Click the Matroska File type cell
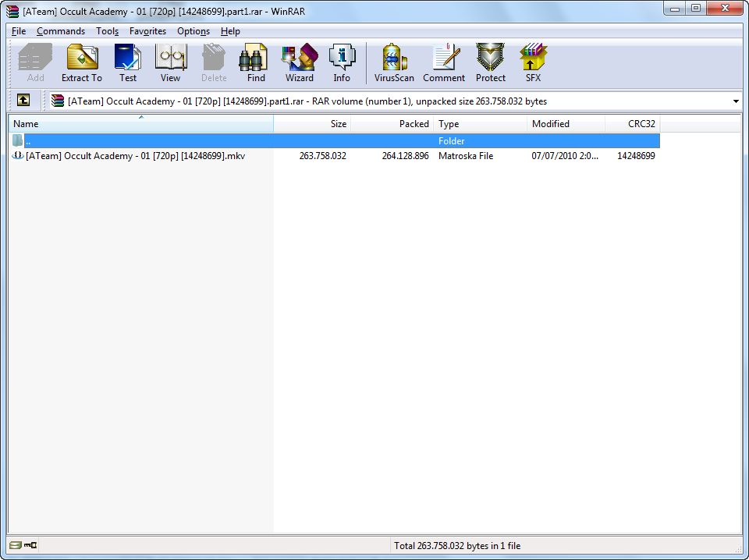 466,156
